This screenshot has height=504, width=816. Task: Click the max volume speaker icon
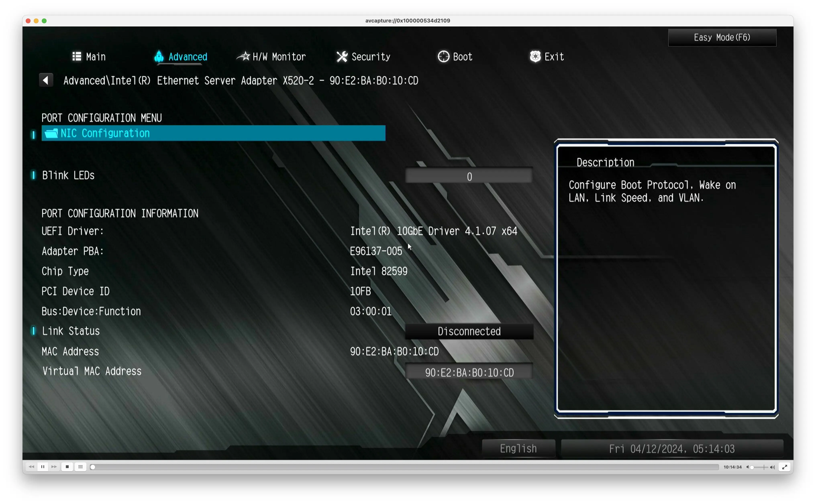[772, 467]
